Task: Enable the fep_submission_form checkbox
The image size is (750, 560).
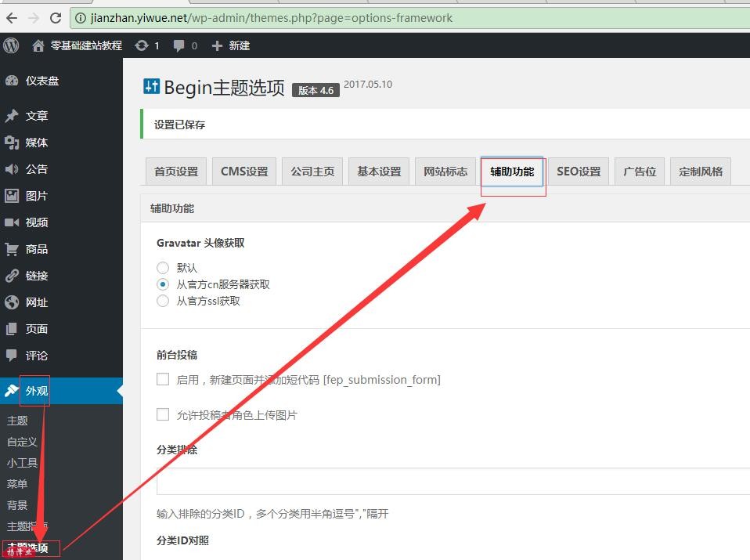Action: point(163,380)
